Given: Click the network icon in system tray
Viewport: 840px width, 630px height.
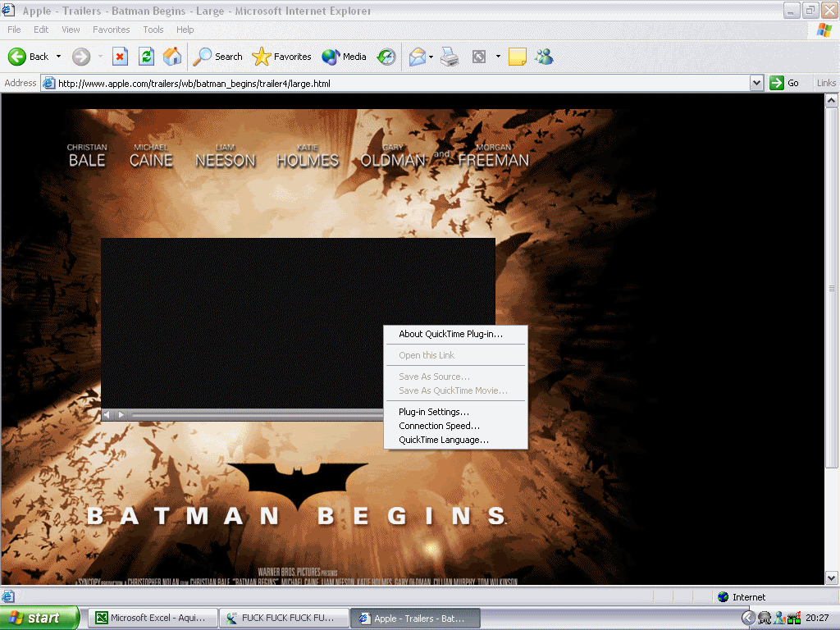Looking at the screenshot, I should click(794, 619).
